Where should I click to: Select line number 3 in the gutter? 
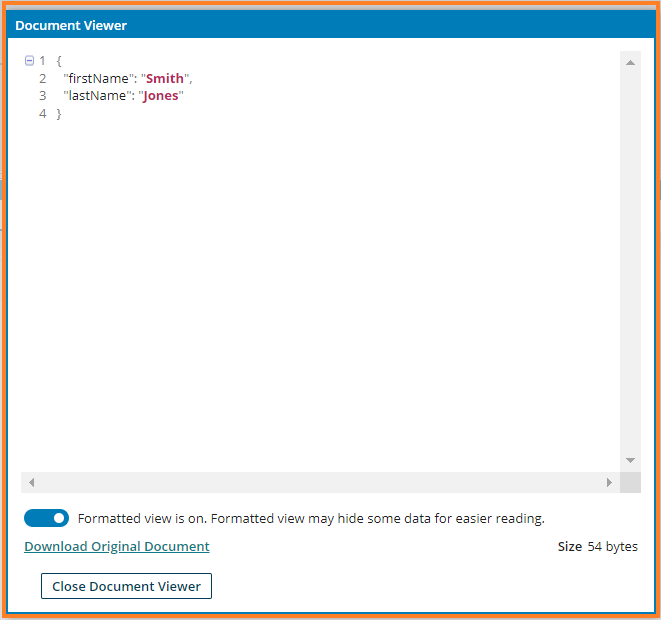click(43, 96)
